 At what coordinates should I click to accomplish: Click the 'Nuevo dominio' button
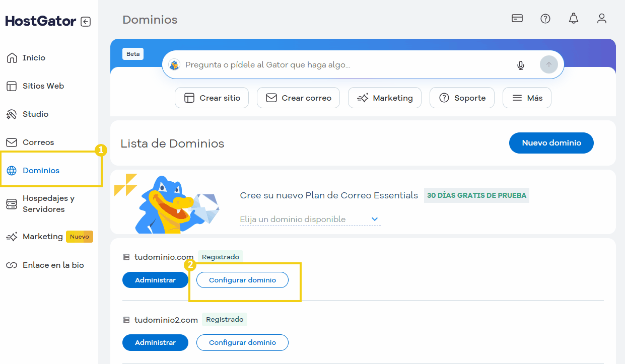pyautogui.click(x=551, y=143)
